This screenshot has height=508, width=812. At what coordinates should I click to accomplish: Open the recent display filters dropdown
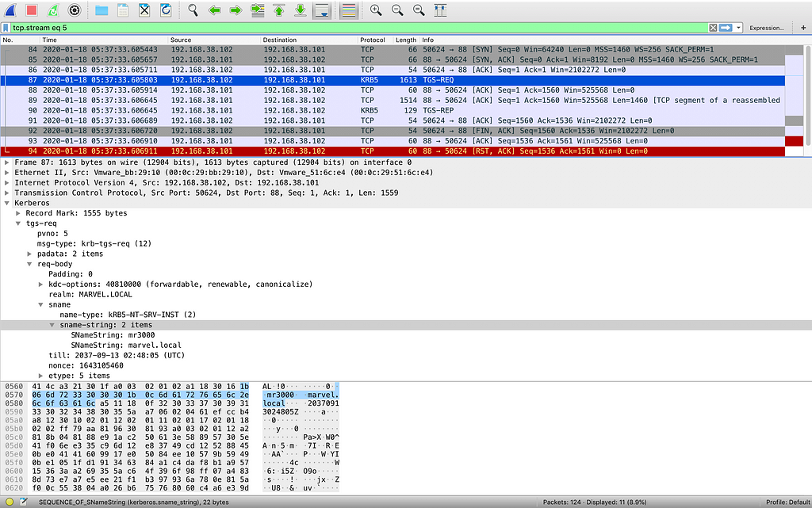(738, 28)
